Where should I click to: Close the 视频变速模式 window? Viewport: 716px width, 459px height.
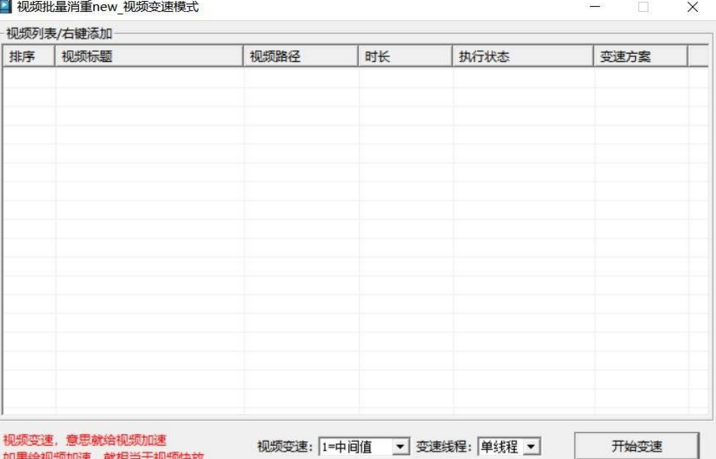[x=692, y=7]
